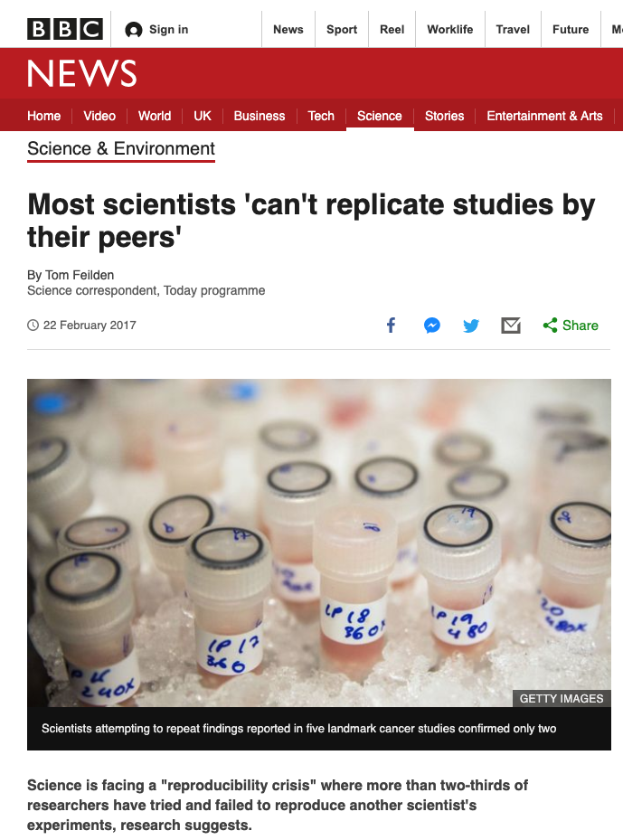Go to the News Home tab

point(44,116)
